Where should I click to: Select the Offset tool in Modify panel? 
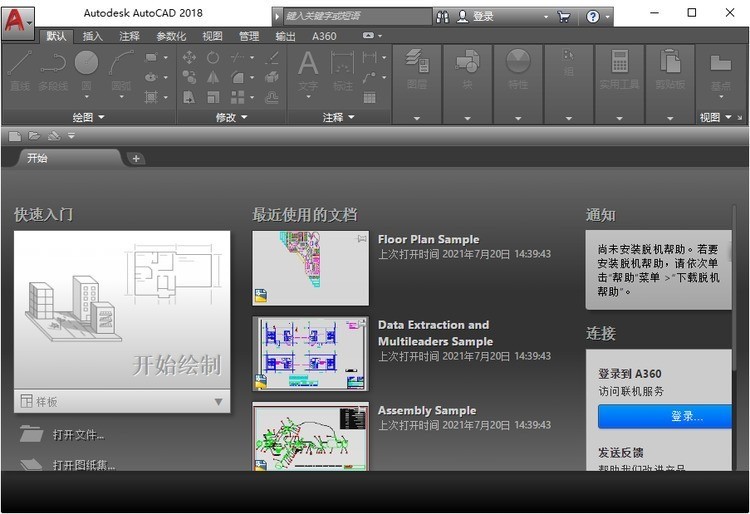pos(272,98)
